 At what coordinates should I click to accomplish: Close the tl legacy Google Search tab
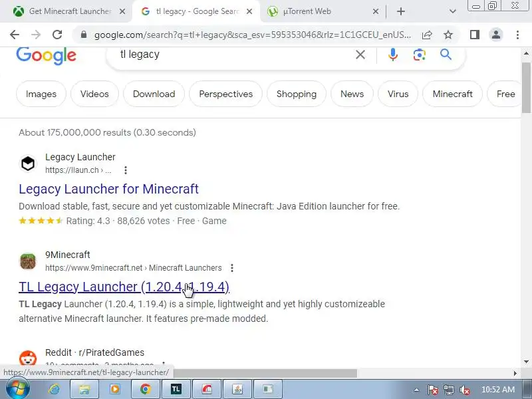pyautogui.click(x=249, y=11)
